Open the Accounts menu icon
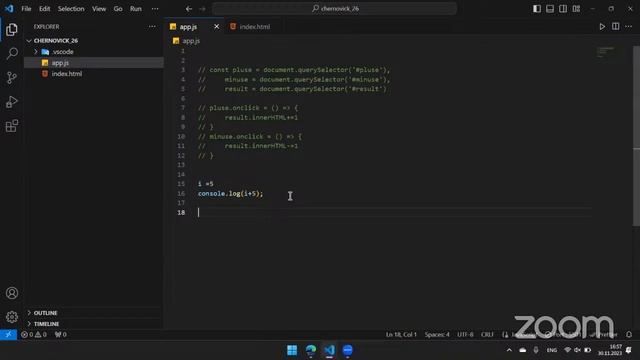 [12, 293]
